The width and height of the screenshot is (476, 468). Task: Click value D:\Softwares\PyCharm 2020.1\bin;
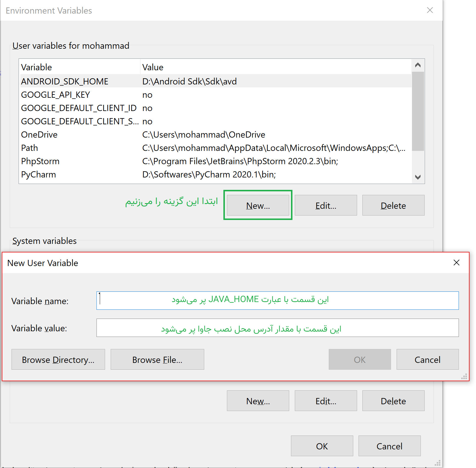click(209, 174)
